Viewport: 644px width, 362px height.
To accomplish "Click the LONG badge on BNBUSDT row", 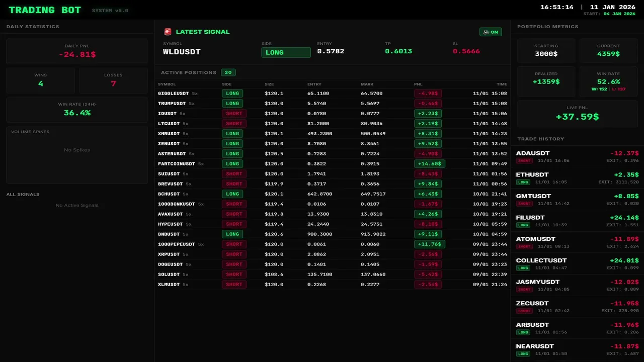I will (232, 234).
